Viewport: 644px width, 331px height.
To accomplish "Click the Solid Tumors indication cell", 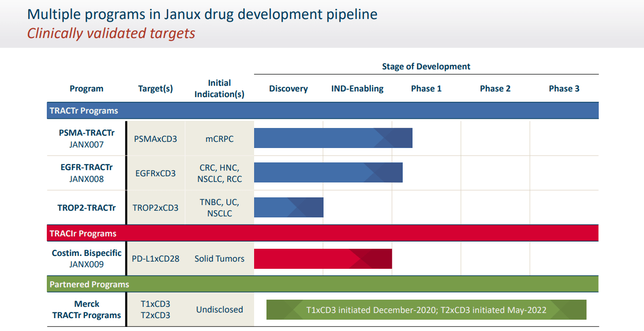I will point(219,258).
